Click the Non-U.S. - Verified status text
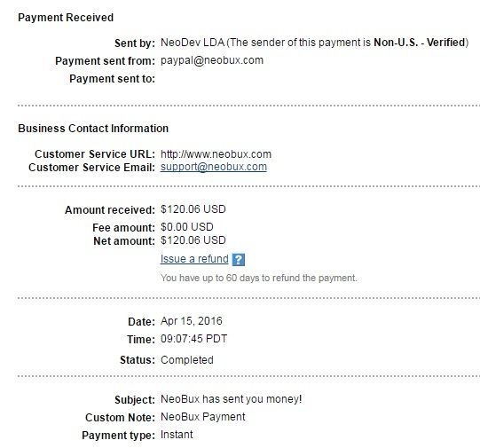Viewport: 480px width, 448px height. click(420, 43)
